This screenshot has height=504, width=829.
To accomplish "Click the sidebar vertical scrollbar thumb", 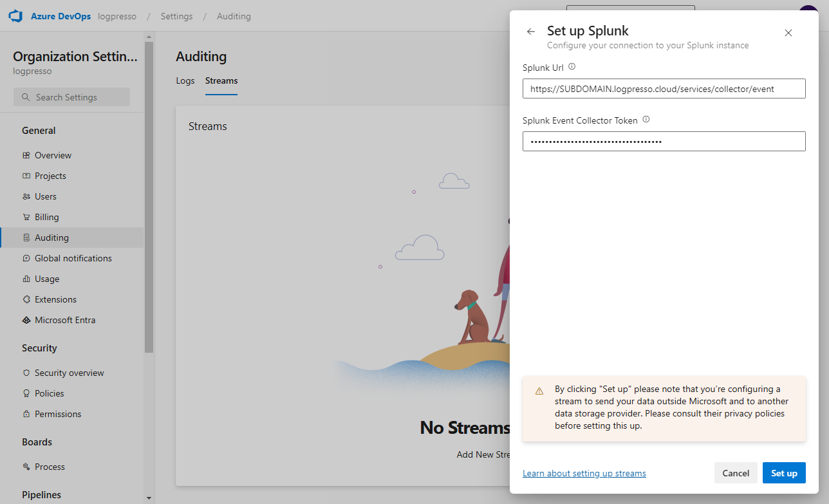I will coord(149,197).
